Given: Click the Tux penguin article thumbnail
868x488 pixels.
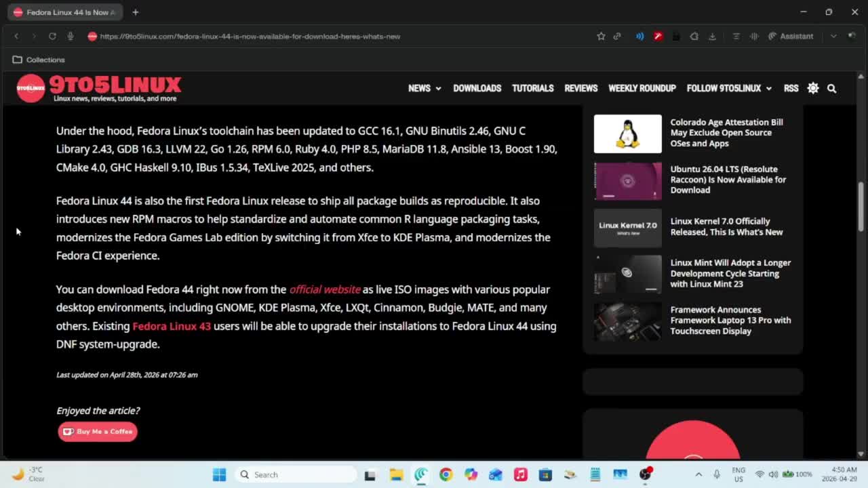Looking at the screenshot, I should [x=627, y=134].
